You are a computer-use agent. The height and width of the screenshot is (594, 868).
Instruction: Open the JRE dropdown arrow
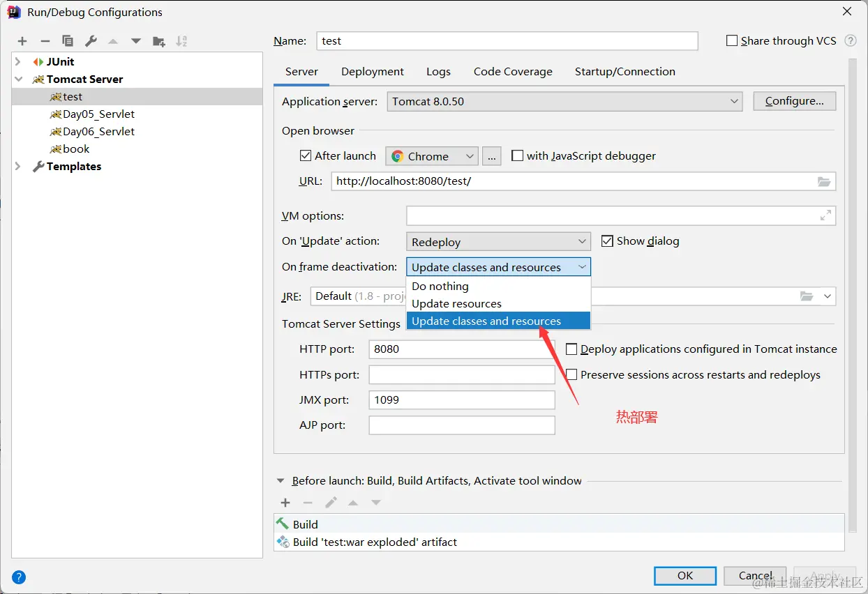coord(828,296)
